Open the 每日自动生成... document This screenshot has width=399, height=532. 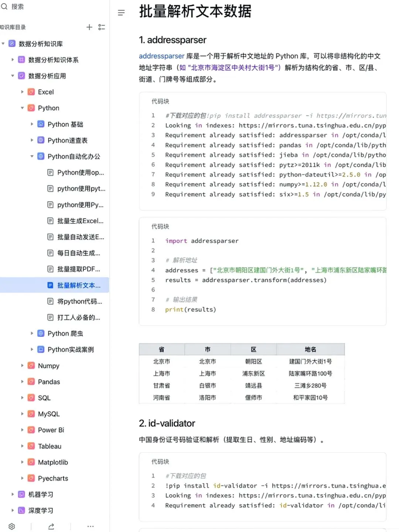tap(74, 253)
